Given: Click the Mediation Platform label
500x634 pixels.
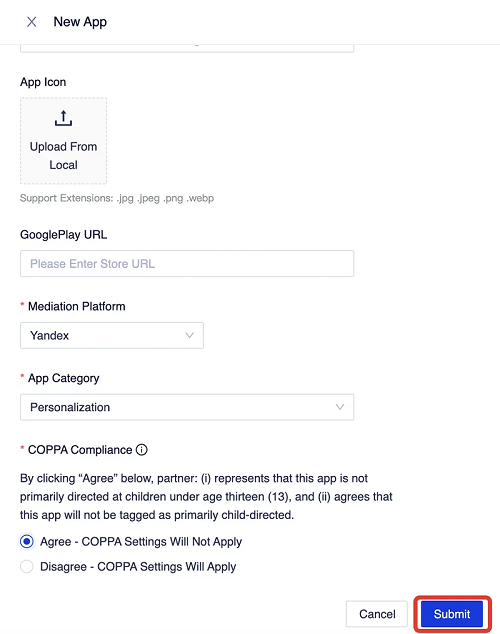Looking at the screenshot, I should click(x=76, y=306).
